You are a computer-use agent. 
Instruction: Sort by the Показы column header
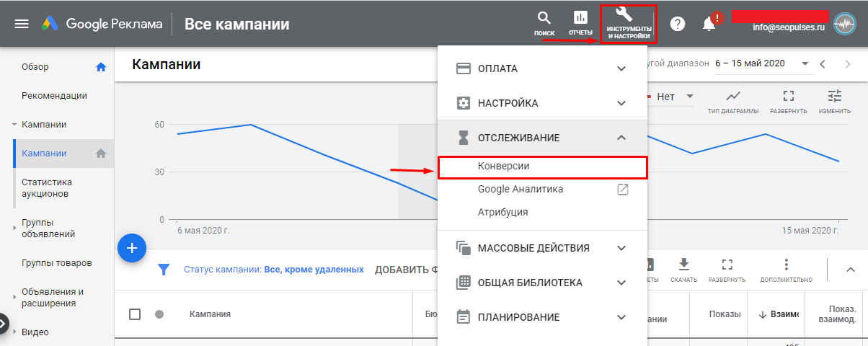(x=725, y=314)
